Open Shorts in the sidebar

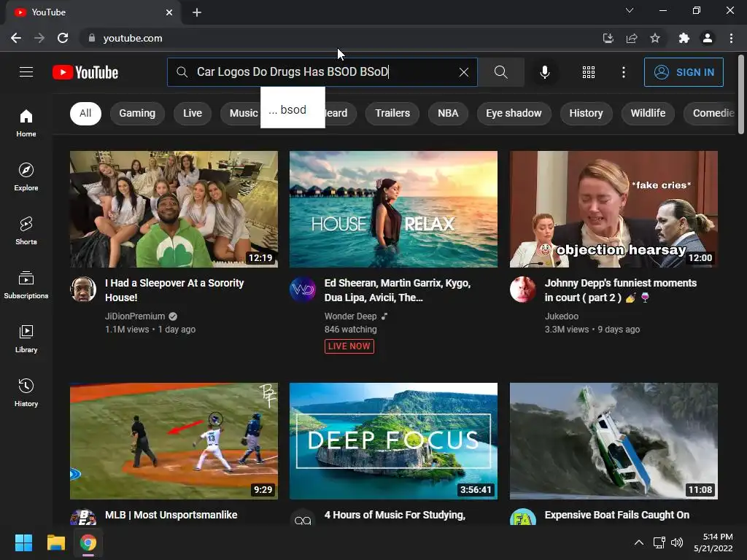26,230
